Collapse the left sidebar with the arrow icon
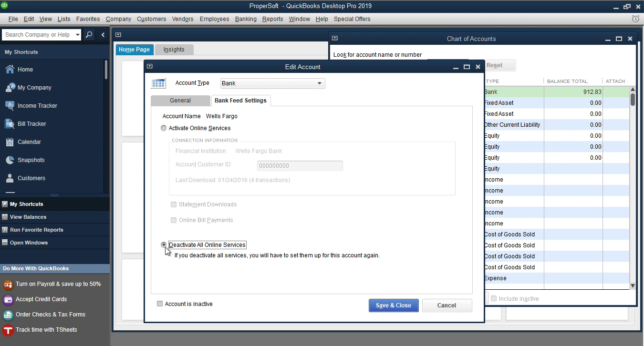The width and height of the screenshot is (644, 346). [x=103, y=35]
